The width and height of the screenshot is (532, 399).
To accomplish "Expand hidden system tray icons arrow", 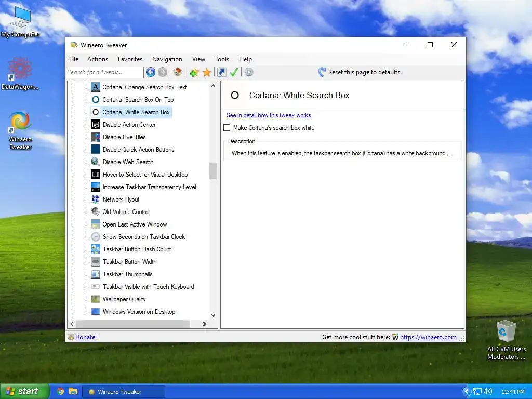I will tap(467, 392).
